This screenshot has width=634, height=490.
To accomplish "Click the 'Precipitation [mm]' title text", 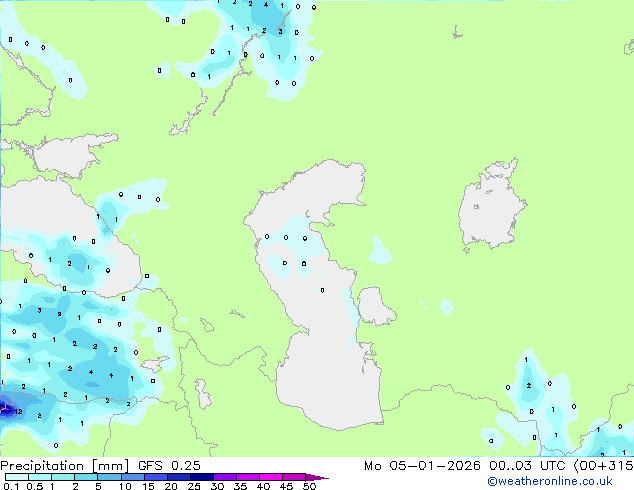I will pos(65,466).
